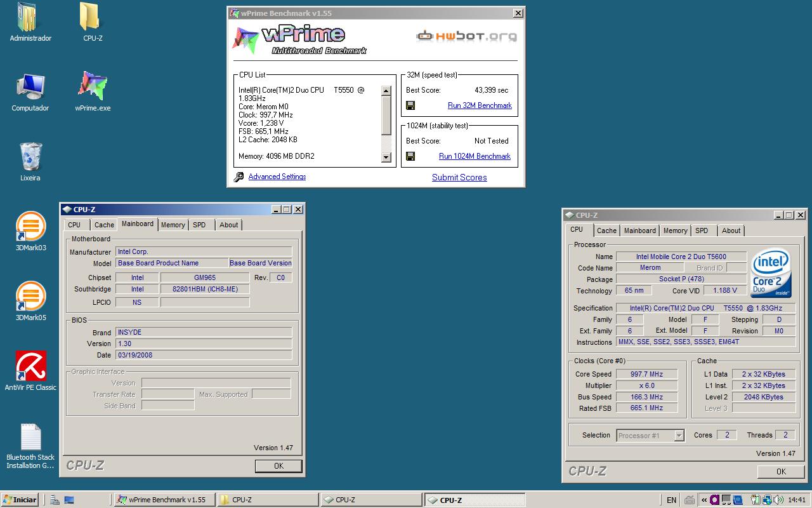Screen dimensions: 812x508
Task: Switch to SPD tab in right CPU-Z window
Action: pos(702,231)
